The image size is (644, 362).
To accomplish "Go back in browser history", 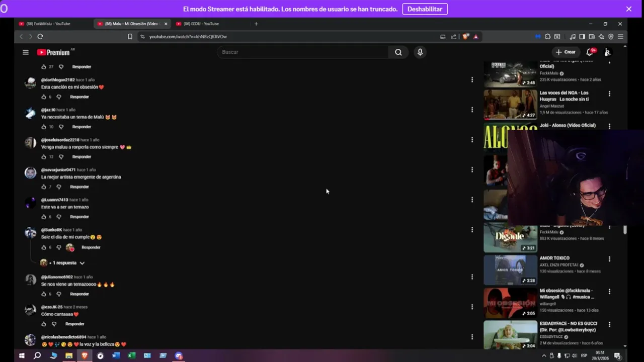I will pyautogui.click(x=21, y=37).
